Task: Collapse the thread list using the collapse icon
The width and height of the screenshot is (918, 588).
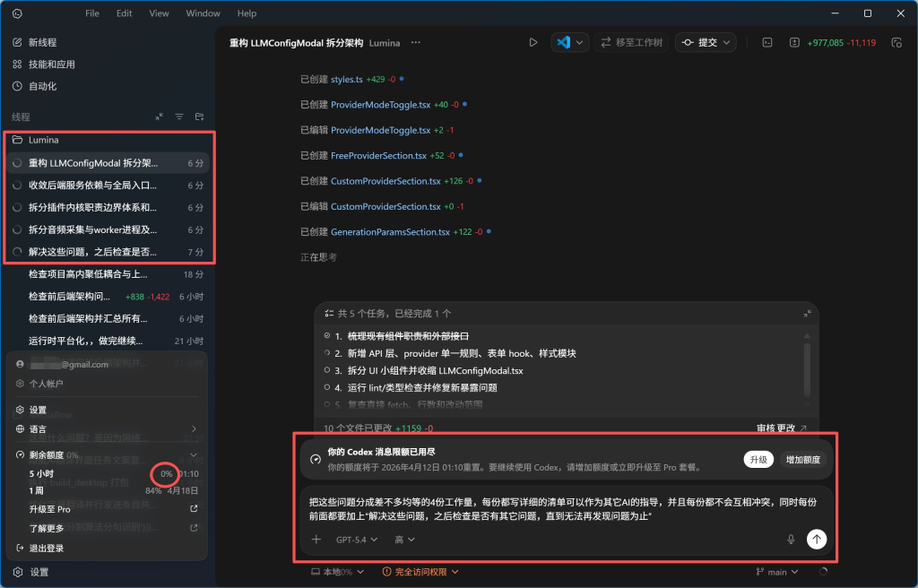Action: click(160, 117)
